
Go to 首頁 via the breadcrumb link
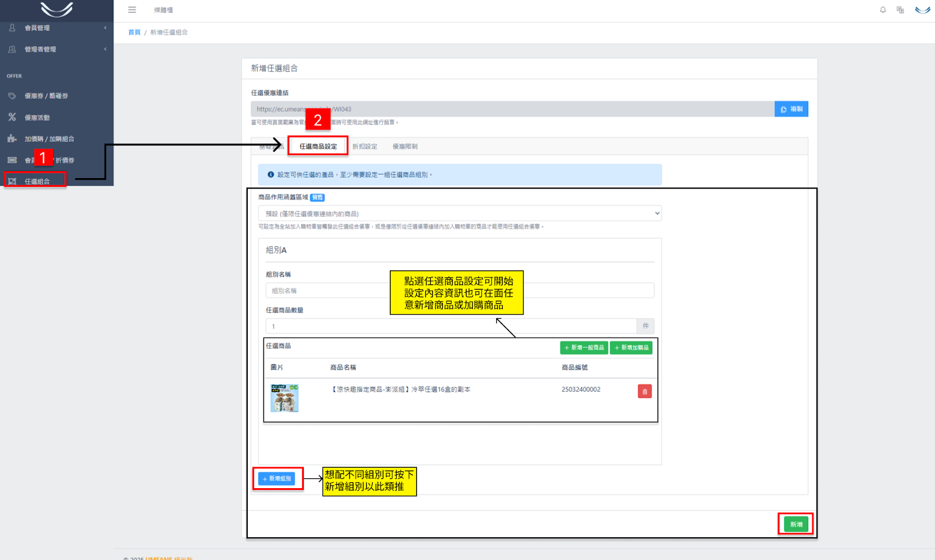pyautogui.click(x=134, y=32)
